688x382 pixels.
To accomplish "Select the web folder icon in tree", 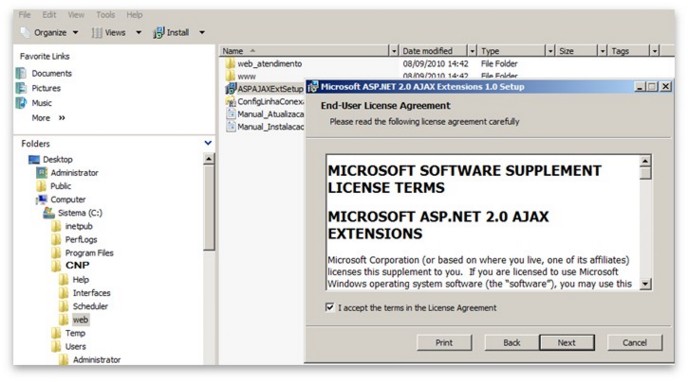I will (64, 320).
